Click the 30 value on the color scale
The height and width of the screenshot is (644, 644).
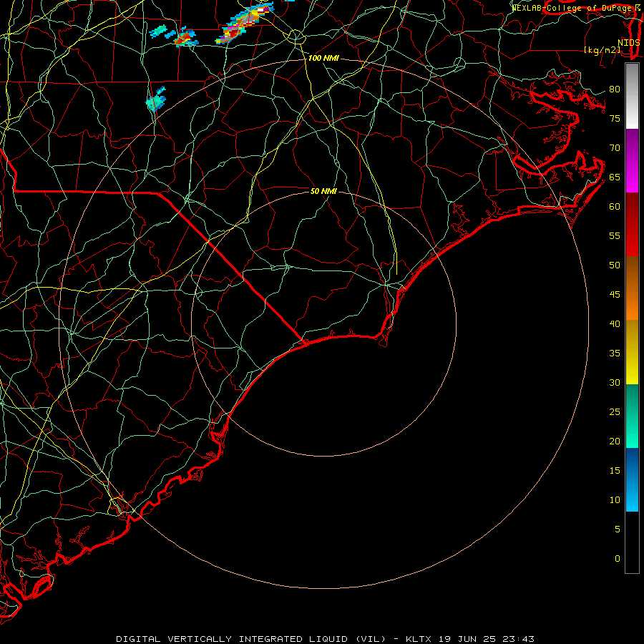pyautogui.click(x=615, y=383)
